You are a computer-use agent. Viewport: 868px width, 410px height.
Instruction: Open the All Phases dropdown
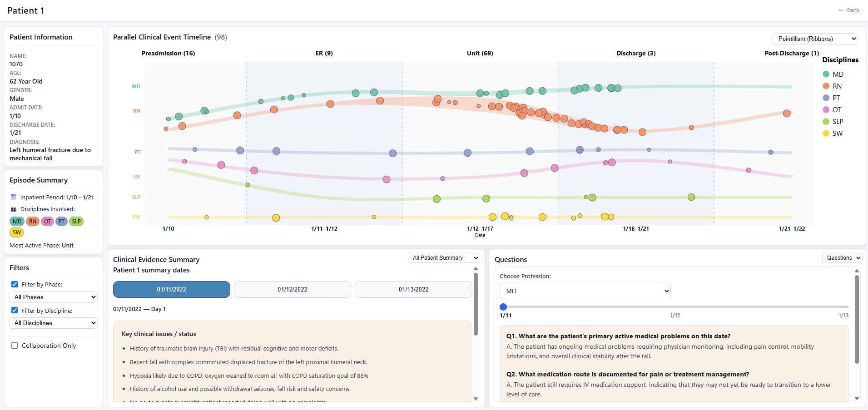54,297
